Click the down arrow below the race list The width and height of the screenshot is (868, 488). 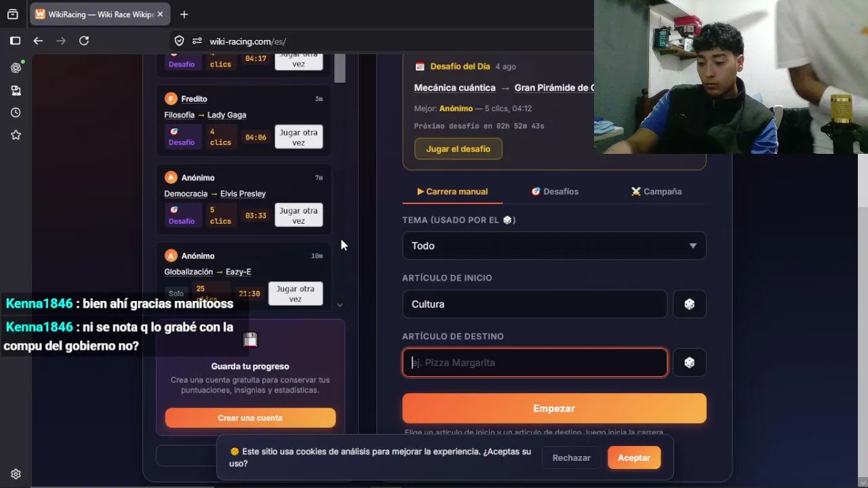[340, 305]
